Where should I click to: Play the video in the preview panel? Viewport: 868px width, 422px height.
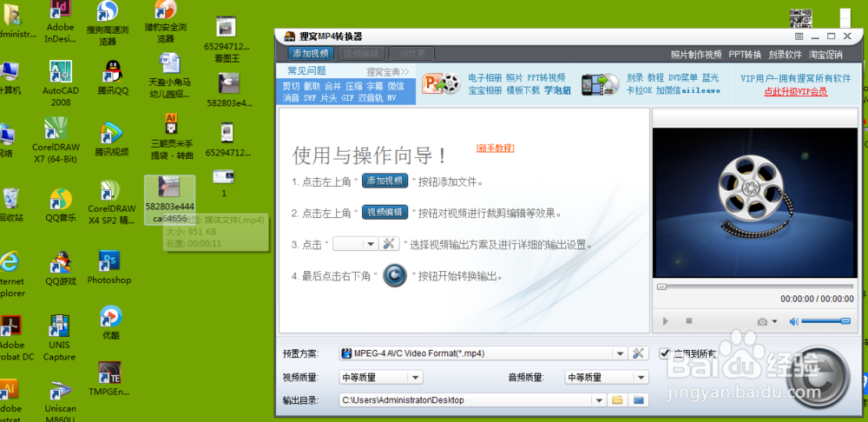666,321
